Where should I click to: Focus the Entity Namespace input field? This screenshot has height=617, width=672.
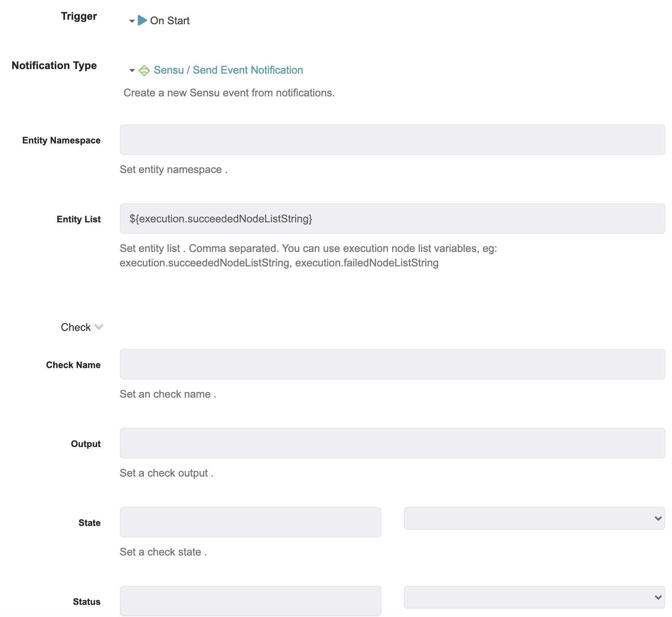[392, 140]
